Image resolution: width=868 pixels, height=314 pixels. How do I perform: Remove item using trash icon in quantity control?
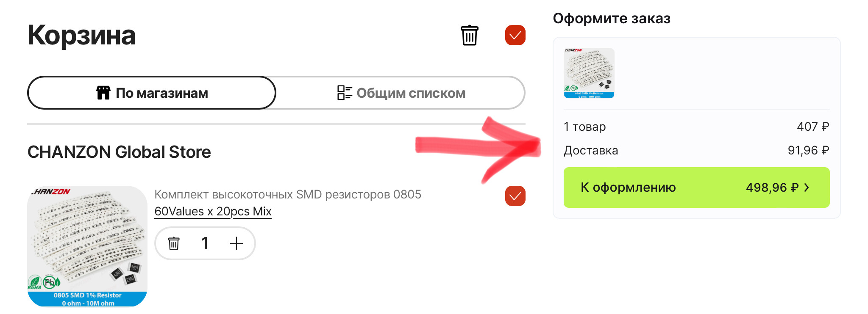pos(174,243)
